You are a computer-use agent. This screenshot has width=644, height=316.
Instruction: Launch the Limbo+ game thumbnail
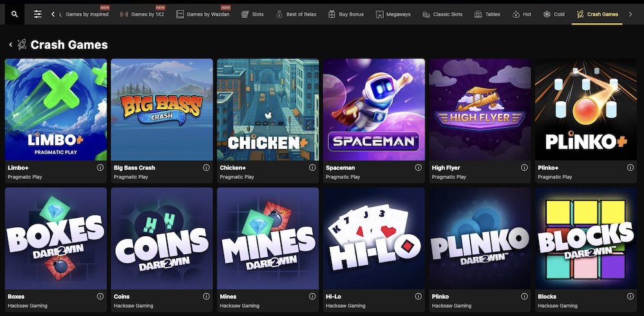click(x=56, y=109)
